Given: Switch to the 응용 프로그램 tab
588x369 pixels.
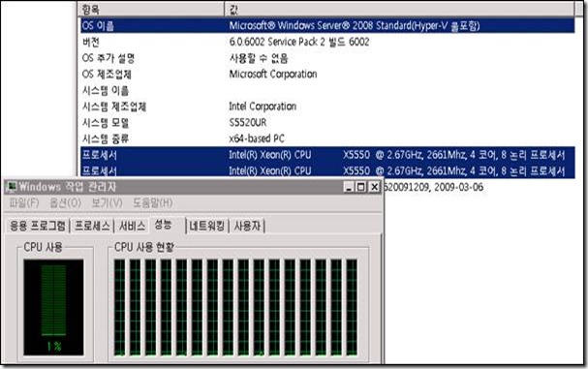Looking at the screenshot, I should coord(38,226).
